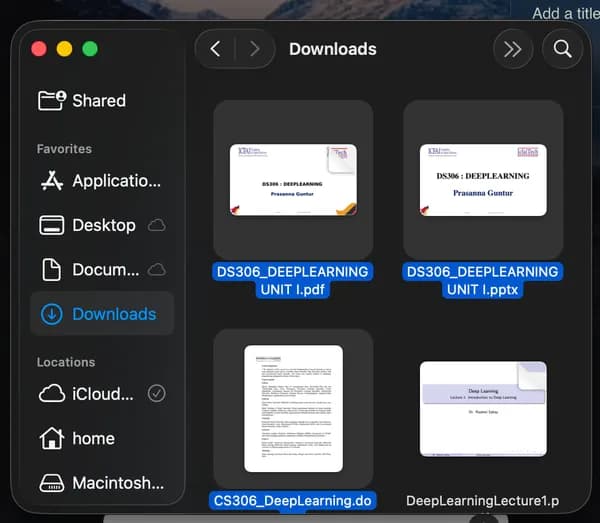Image resolution: width=600 pixels, height=523 pixels.
Task: Click the file name CS306_DeepLearning.do
Action: [293, 501]
